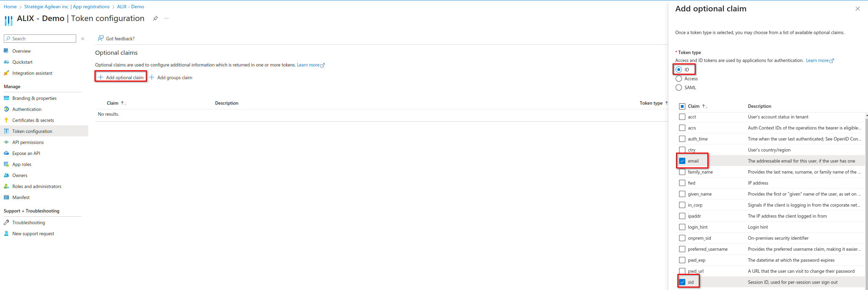The height and width of the screenshot is (290, 868).
Task: Enable the preferred_username claim checkbox
Action: pyautogui.click(x=682, y=249)
